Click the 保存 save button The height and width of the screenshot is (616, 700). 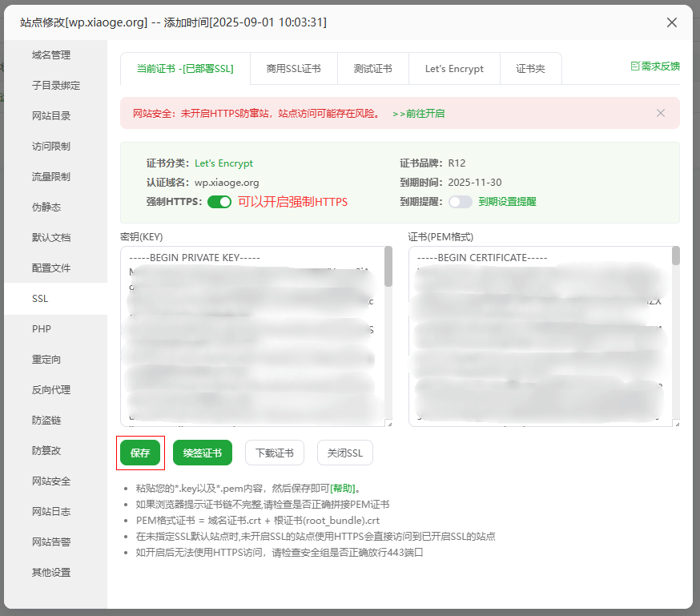coord(140,453)
